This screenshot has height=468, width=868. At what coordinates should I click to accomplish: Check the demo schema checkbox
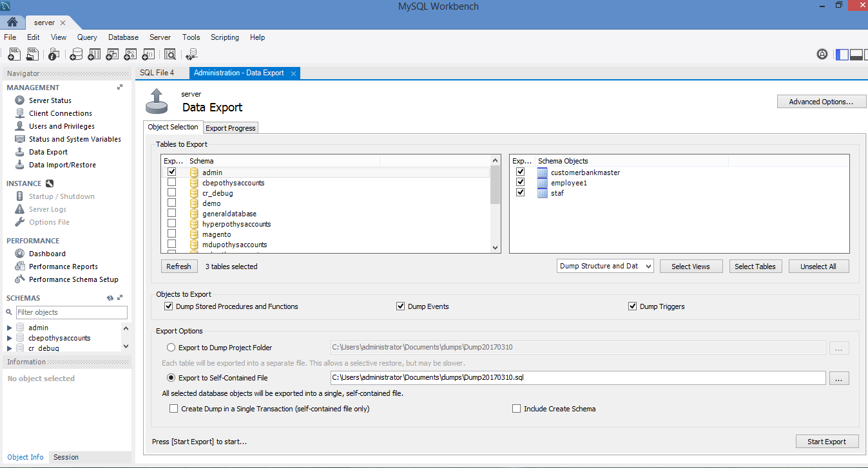(x=171, y=203)
